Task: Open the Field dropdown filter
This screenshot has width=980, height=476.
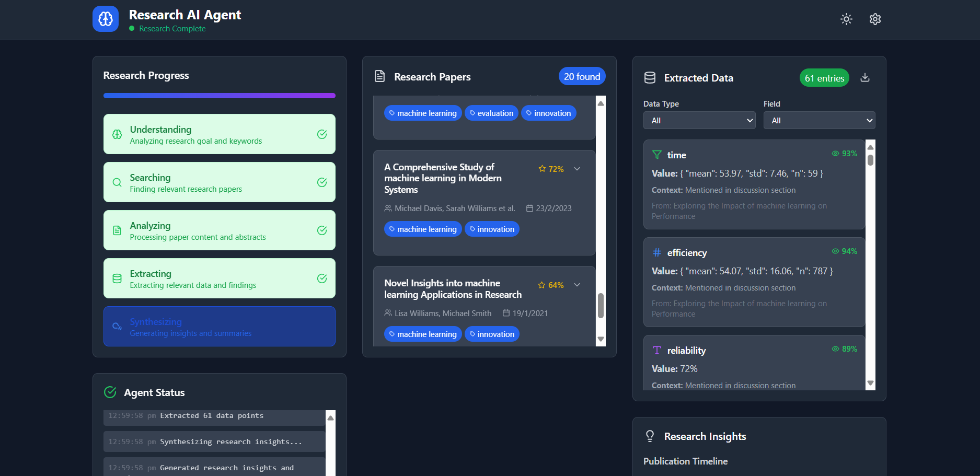Action: point(819,120)
